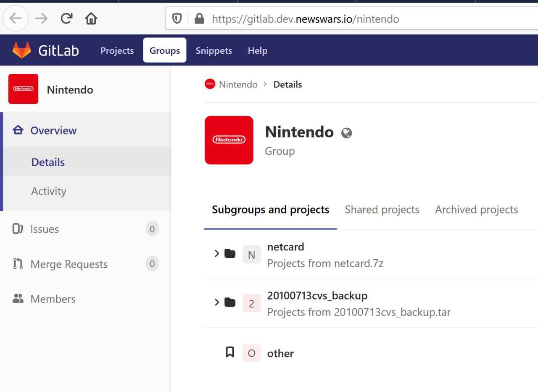
Task: Click the browser back arrow button
Action: (x=16, y=18)
